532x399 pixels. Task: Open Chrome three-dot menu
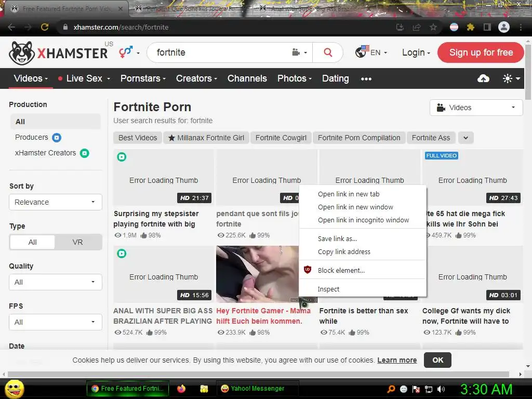[x=521, y=27]
